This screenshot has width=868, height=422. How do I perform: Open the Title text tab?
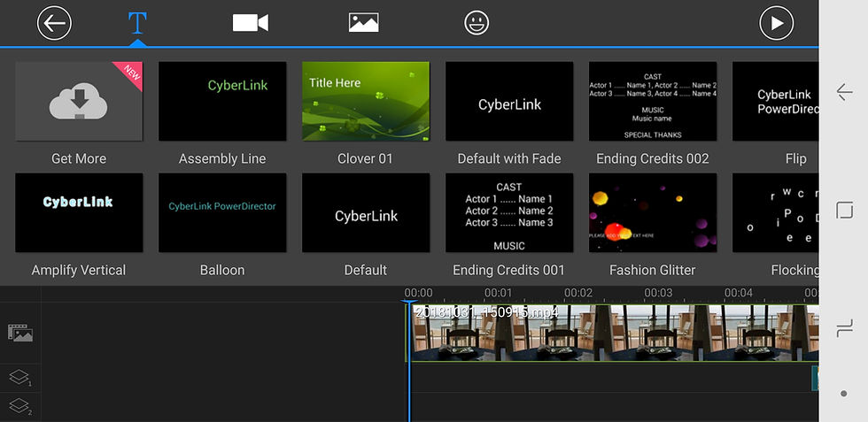click(x=137, y=23)
